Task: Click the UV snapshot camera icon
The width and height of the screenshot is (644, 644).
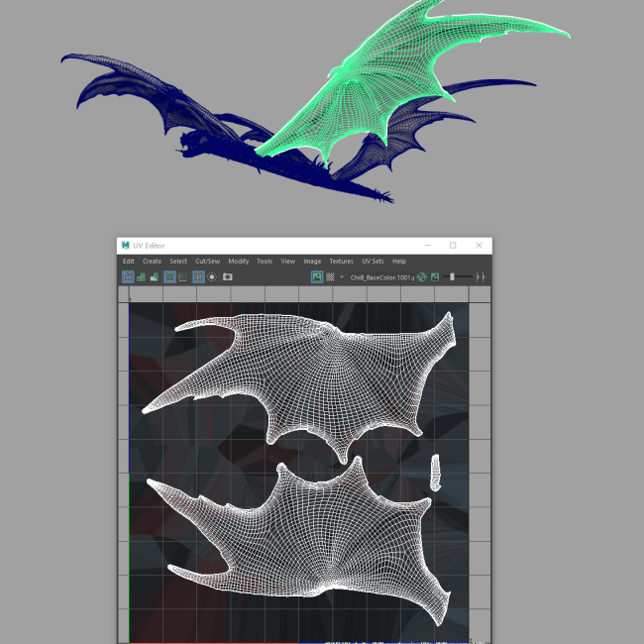Action: [228, 277]
